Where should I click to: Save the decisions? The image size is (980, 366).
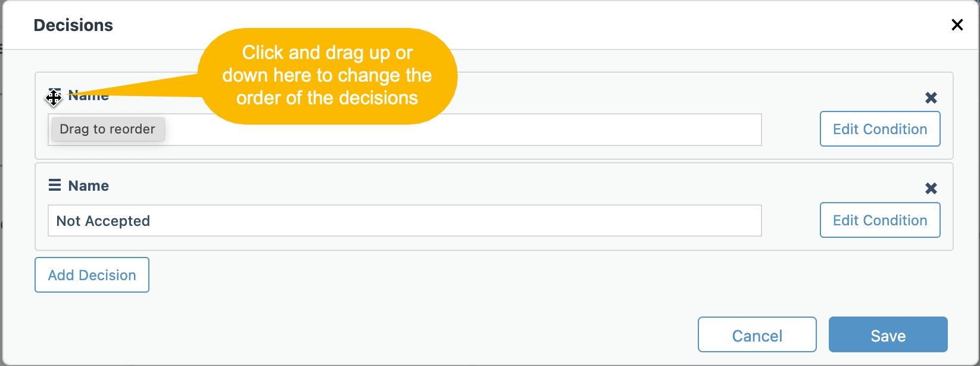[888, 335]
